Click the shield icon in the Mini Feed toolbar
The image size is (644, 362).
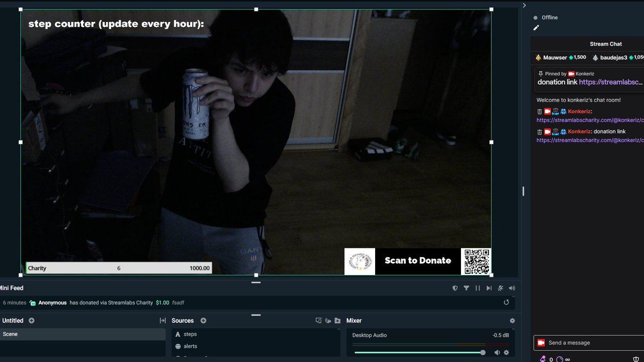point(455,288)
